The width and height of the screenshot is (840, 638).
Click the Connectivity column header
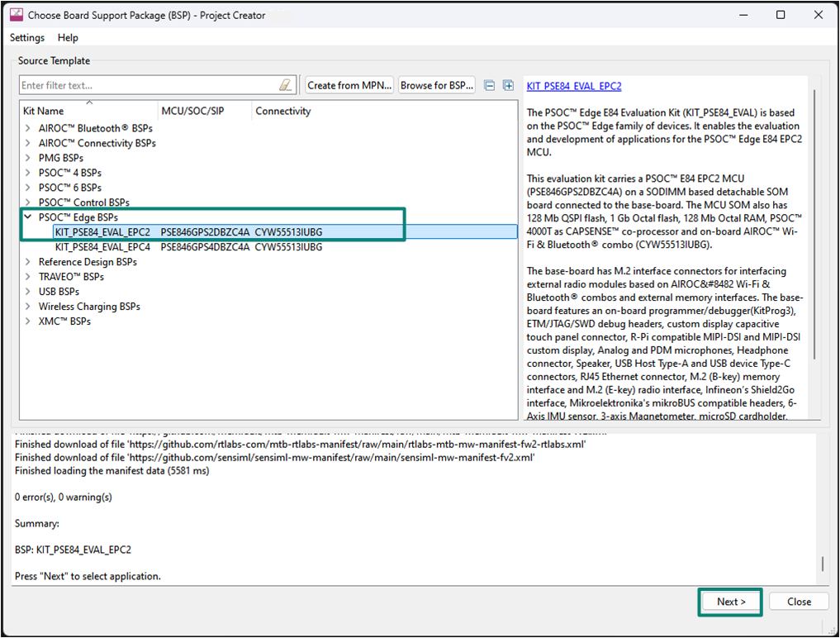tap(282, 111)
